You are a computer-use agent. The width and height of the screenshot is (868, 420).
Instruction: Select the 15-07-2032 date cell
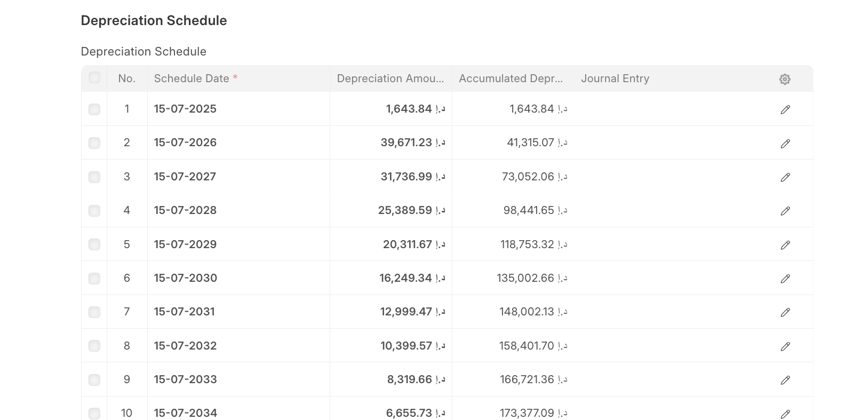(238, 345)
